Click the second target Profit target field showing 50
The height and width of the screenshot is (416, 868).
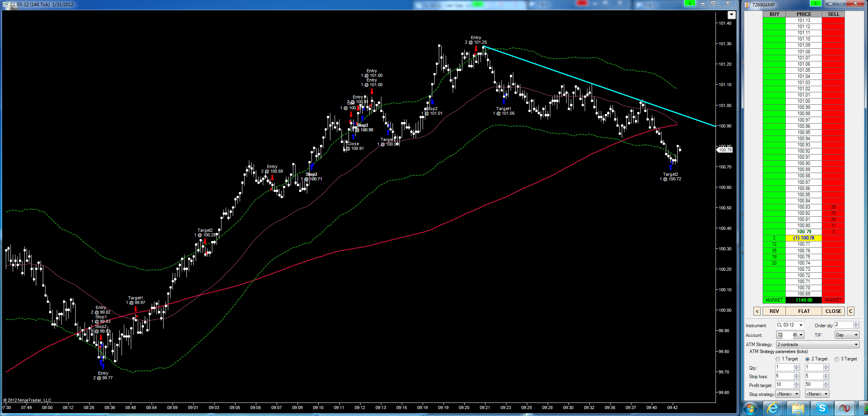click(x=814, y=385)
